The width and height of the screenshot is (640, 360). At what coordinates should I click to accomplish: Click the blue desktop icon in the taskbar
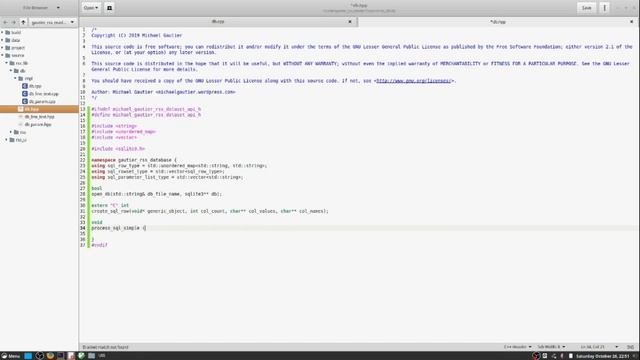coord(28,356)
